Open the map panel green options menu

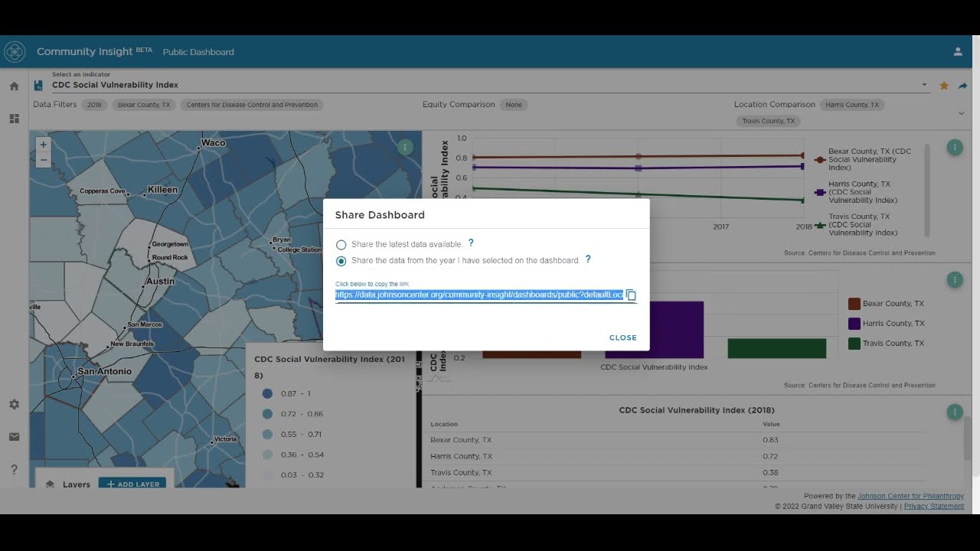[x=406, y=147]
